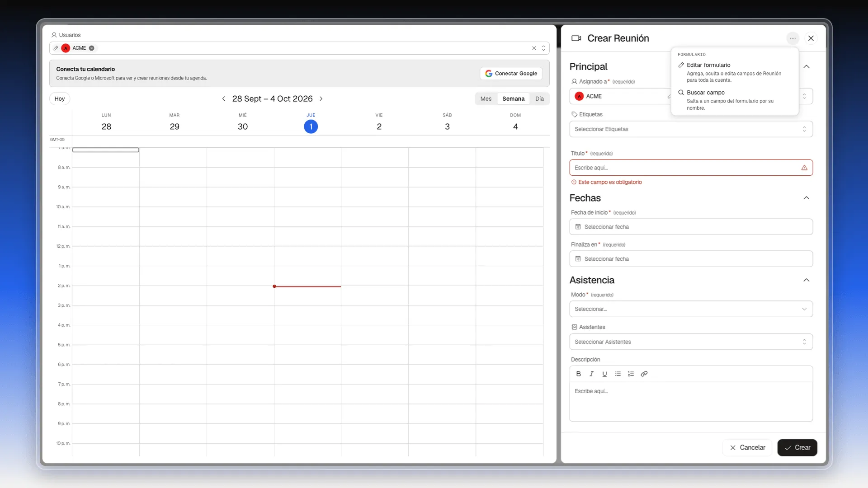Insert numbered list in description
Image resolution: width=868 pixels, height=488 pixels.
click(631, 374)
